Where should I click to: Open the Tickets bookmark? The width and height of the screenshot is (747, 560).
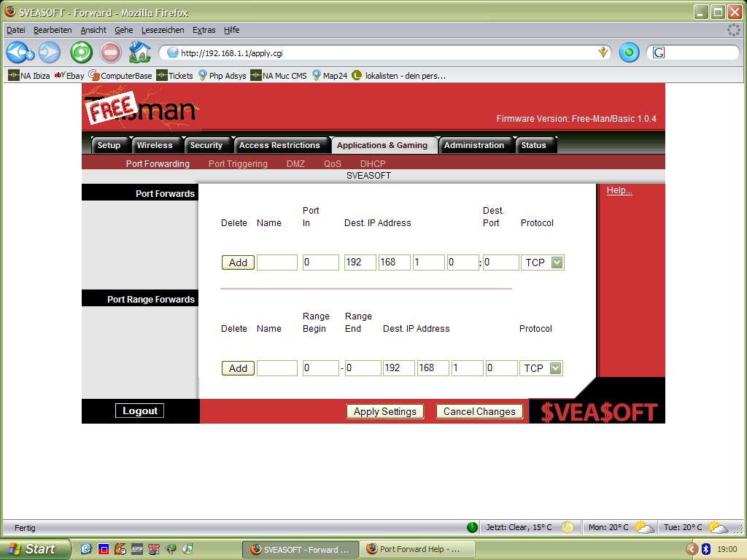click(x=175, y=75)
